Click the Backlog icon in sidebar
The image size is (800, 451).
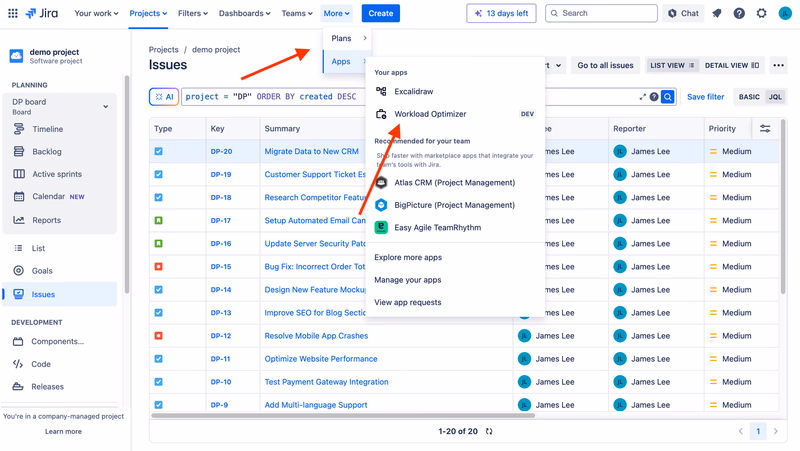point(19,152)
